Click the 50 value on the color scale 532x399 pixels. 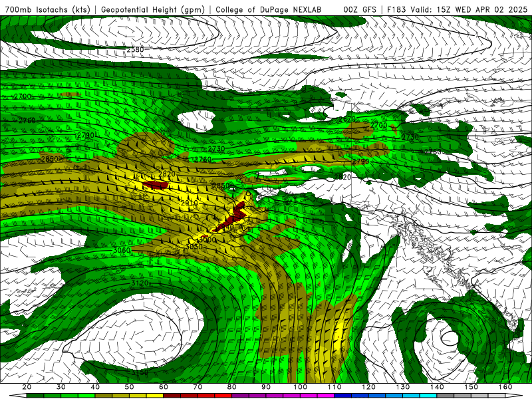pyautogui.click(x=129, y=387)
